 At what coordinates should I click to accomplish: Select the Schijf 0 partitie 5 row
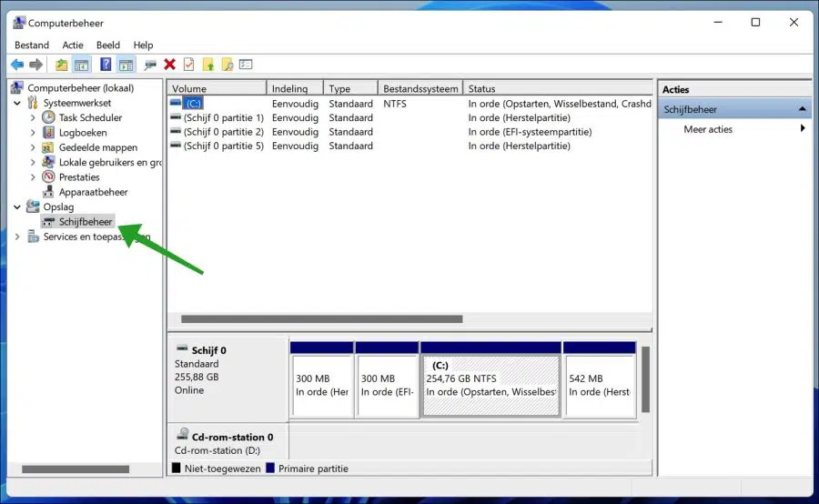[410, 146]
